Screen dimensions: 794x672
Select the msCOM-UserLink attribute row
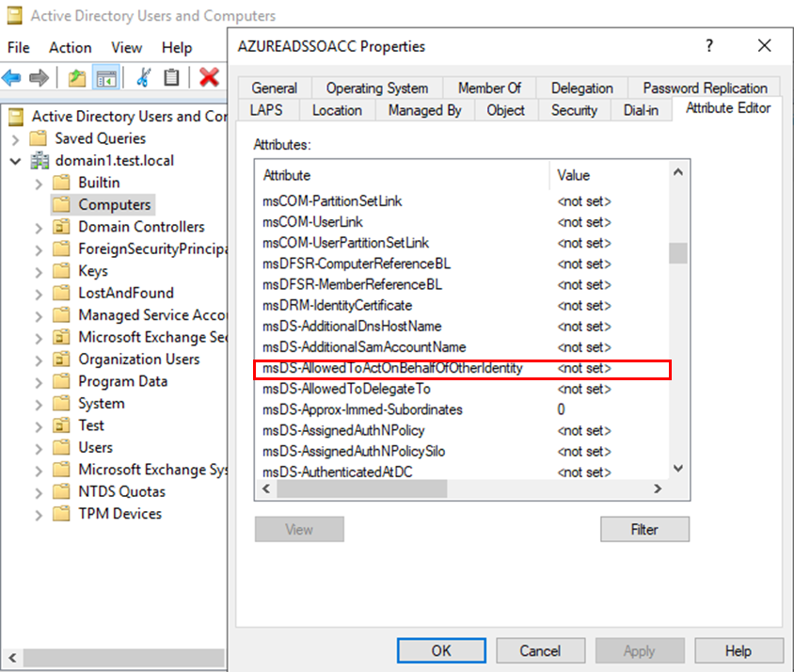tap(462, 222)
